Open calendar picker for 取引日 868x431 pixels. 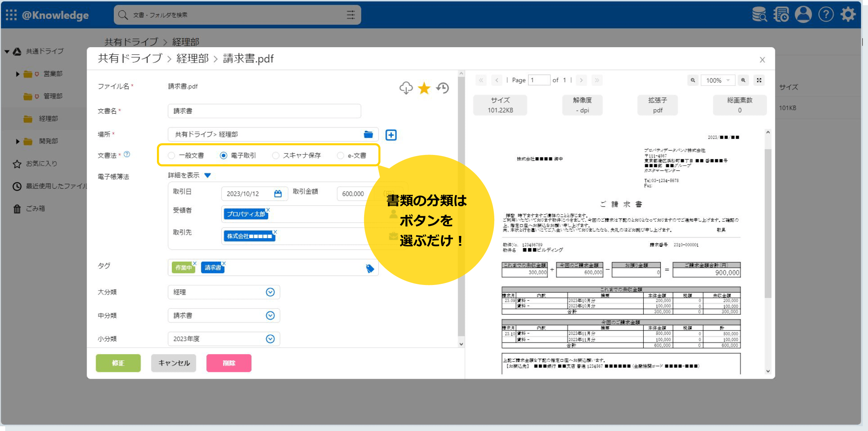pos(278,194)
